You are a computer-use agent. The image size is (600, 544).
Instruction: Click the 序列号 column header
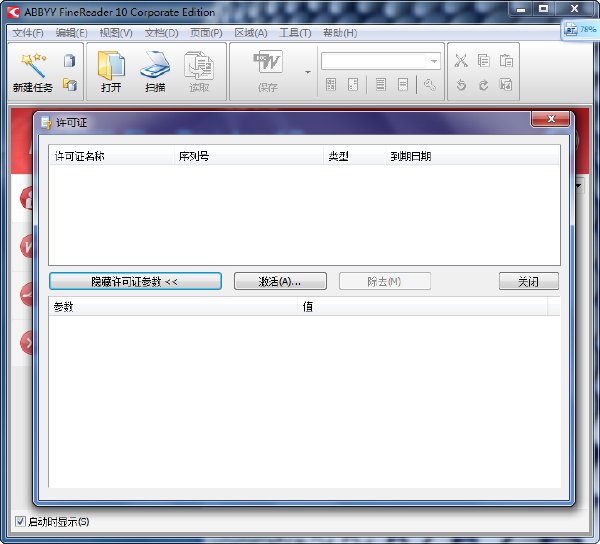click(249, 156)
